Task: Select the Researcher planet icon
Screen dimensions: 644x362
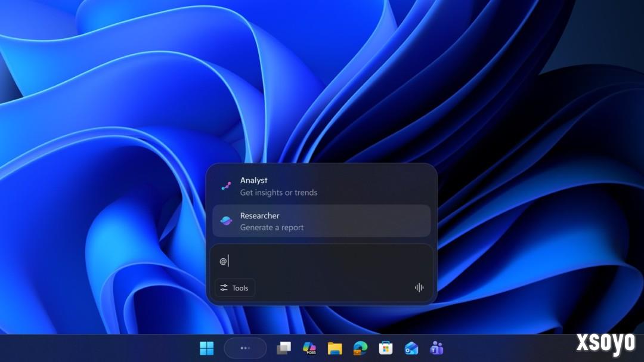Action: click(225, 221)
